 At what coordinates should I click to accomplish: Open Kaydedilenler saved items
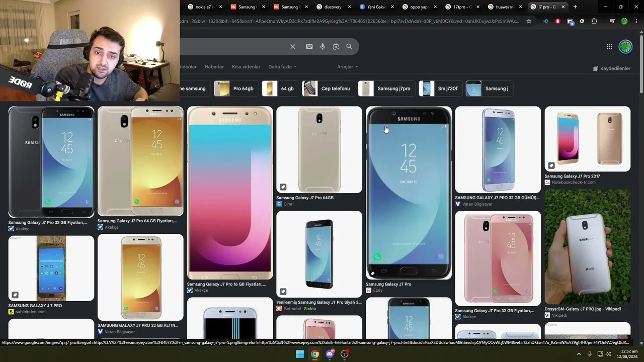612,68
